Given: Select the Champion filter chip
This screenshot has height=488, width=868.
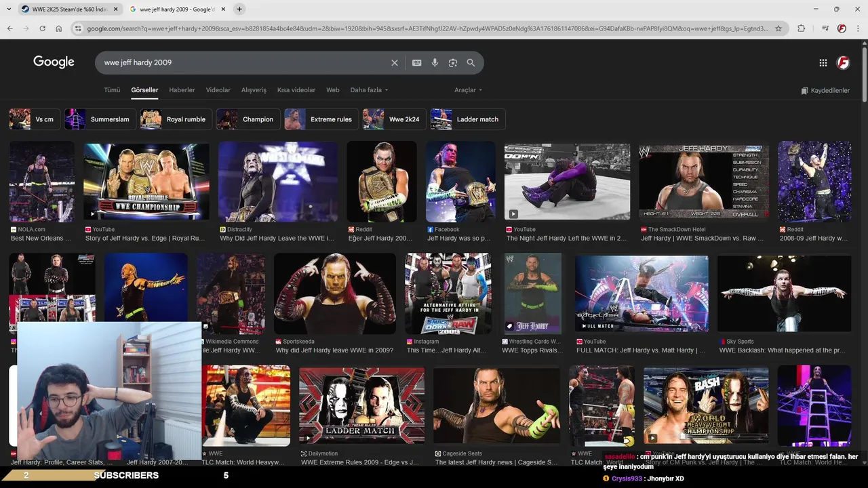Looking at the screenshot, I should click(x=248, y=119).
